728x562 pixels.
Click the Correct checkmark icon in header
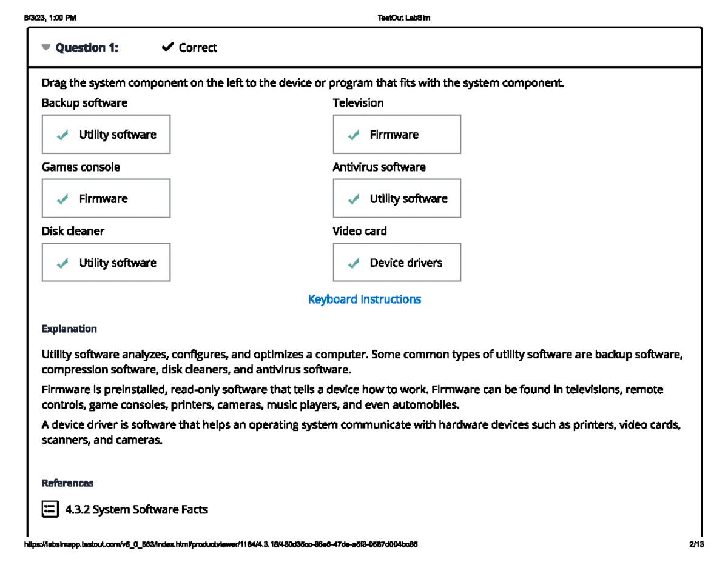tap(168, 47)
